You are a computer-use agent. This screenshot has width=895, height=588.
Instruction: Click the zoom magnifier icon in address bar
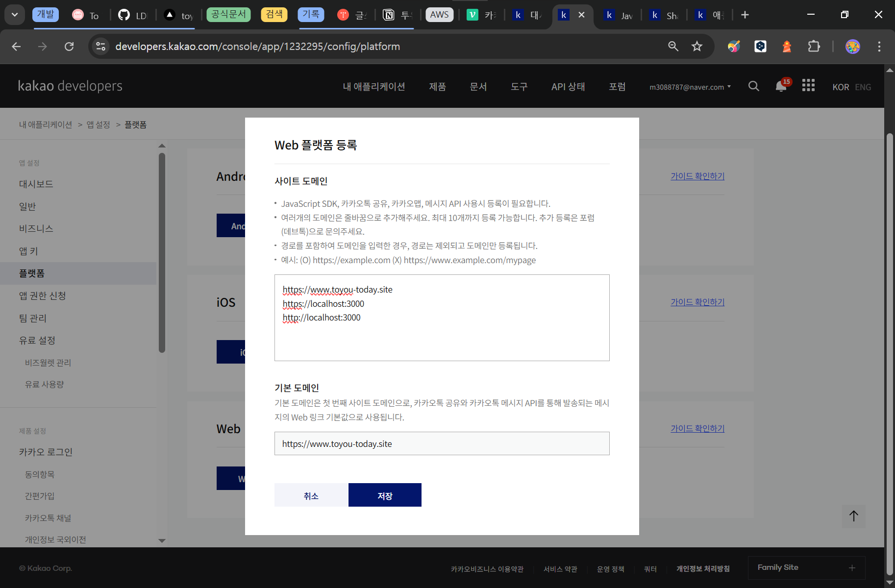[x=673, y=47]
